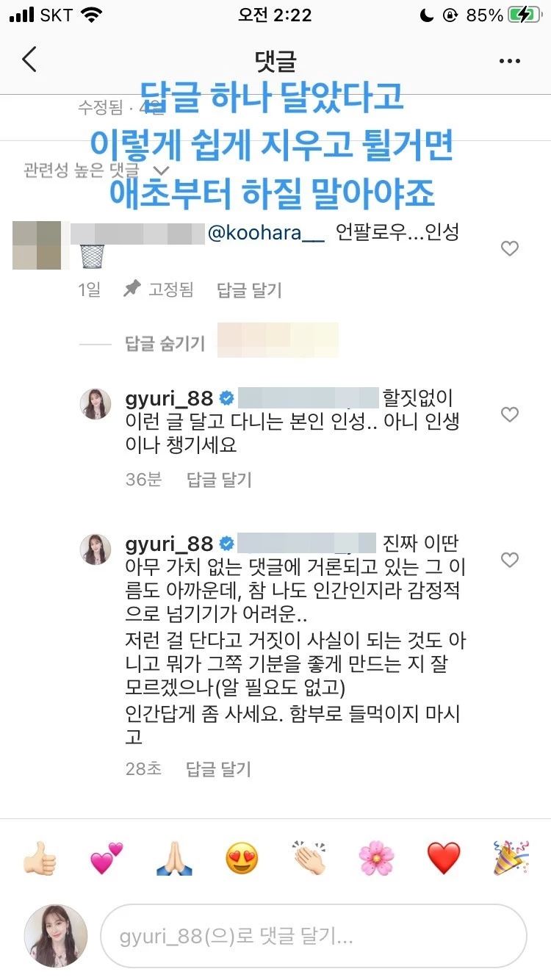Tap 답글 달기 under the pinned comment
Viewport: 551px width, 980px height.
tap(249, 290)
